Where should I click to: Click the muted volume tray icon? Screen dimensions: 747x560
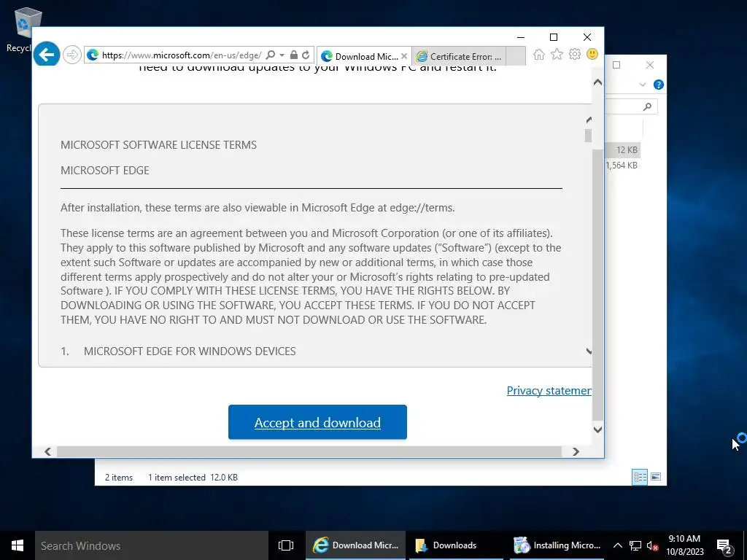click(653, 545)
